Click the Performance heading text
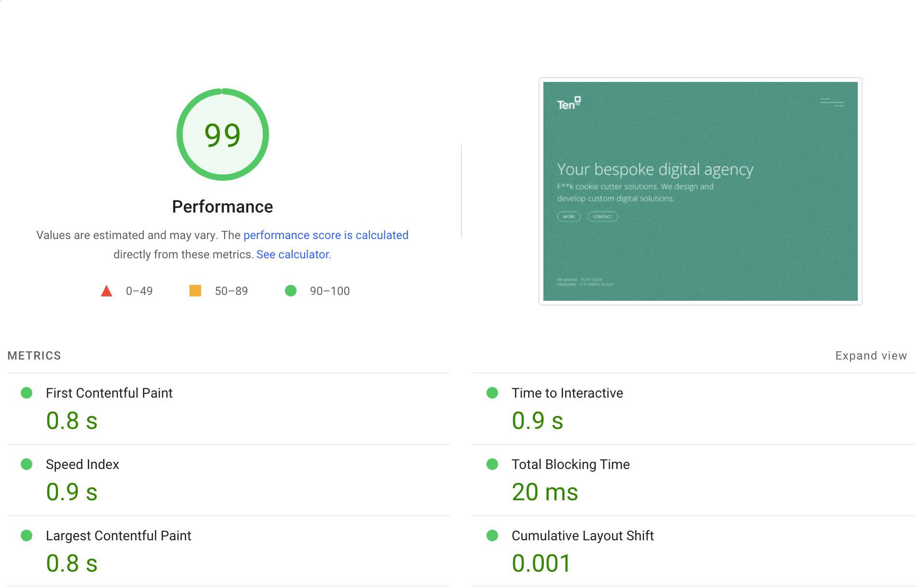Screen dimensions: 919x588 point(222,206)
